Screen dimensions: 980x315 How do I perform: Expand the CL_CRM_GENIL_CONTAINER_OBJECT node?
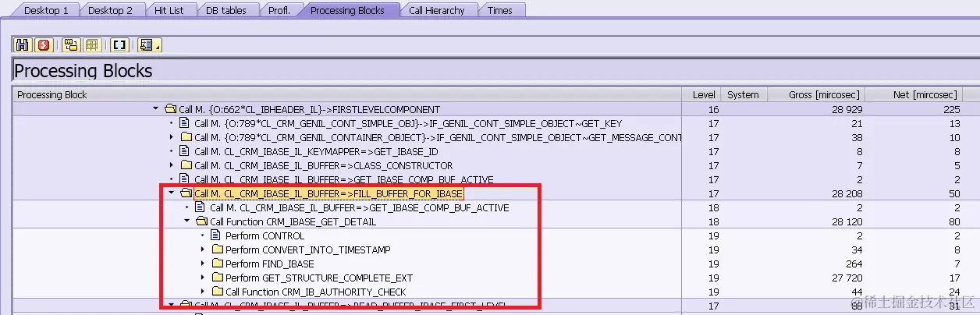[x=172, y=137]
